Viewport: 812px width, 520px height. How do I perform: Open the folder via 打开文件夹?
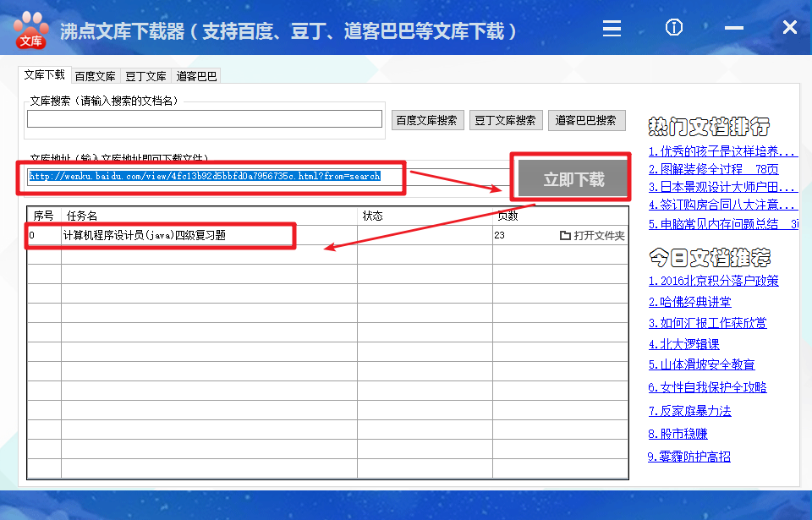[x=592, y=236]
